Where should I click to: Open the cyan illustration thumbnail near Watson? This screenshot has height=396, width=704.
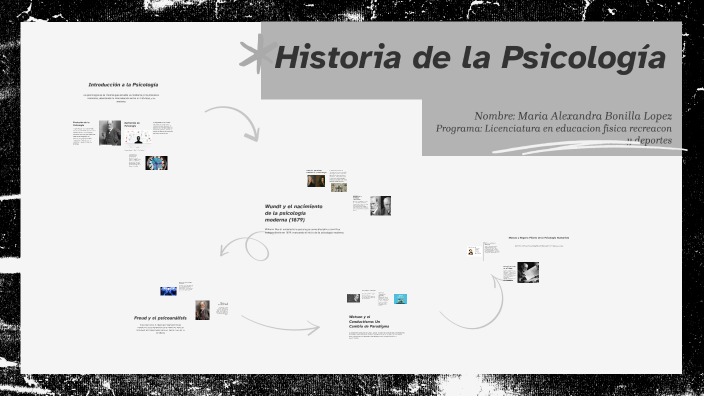400,299
